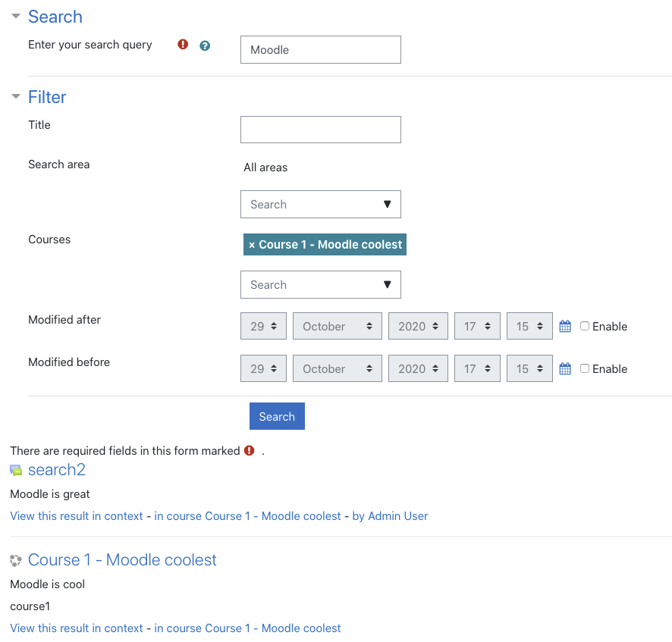Open Course 1 - Moodle coolest result title

(122, 560)
